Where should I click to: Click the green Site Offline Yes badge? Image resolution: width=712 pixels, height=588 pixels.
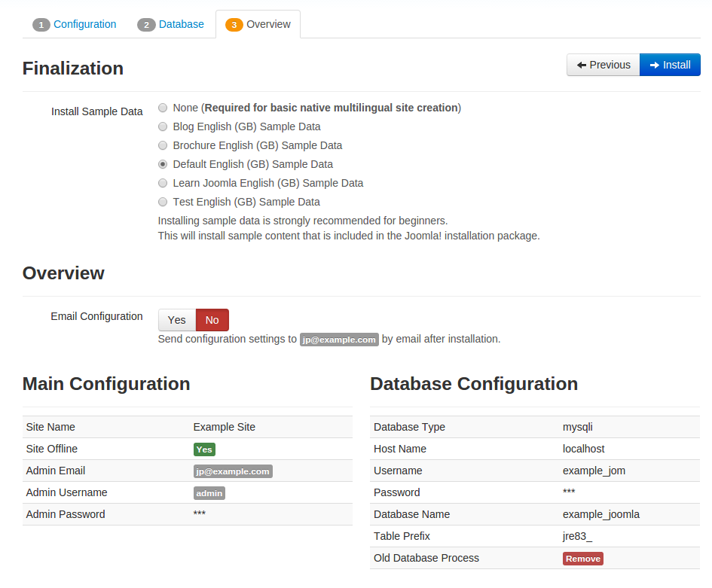click(x=204, y=449)
